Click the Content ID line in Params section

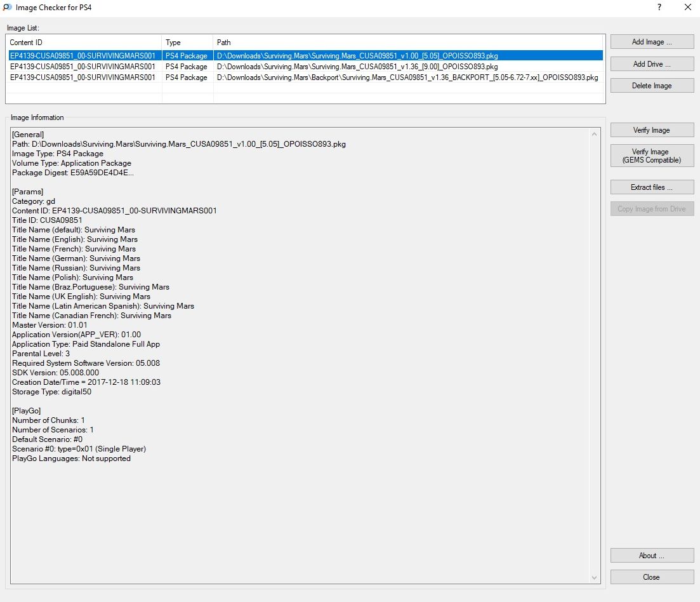tap(114, 211)
